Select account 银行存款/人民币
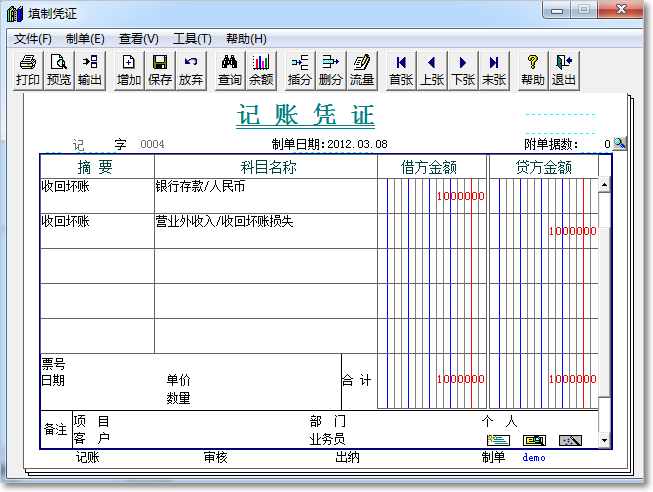Image resolution: width=653 pixels, height=492 pixels. pos(200,186)
